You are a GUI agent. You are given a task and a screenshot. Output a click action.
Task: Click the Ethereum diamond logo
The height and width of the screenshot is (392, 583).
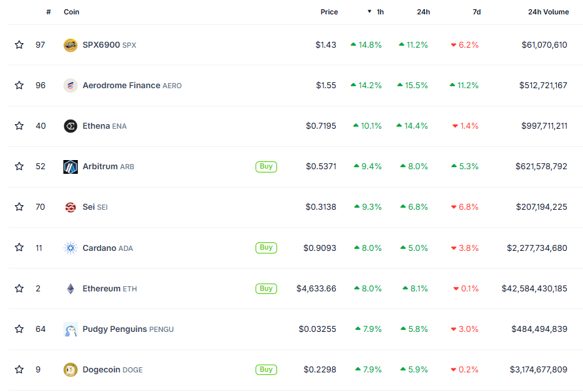[71, 289]
